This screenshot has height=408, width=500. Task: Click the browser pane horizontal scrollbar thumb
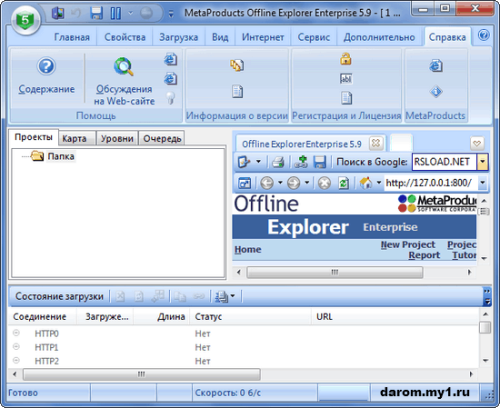pos(335,272)
